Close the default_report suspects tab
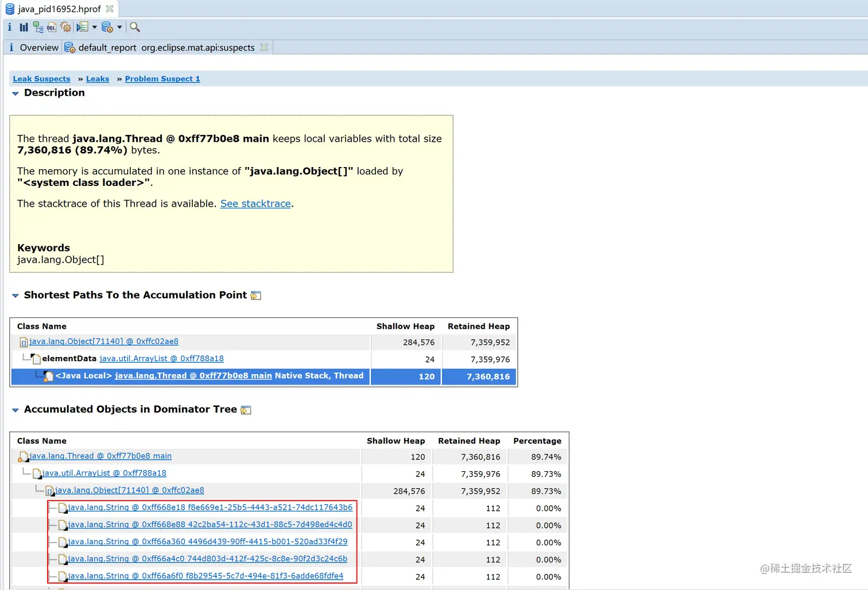Viewport: 868px width, 590px height. [x=264, y=47]
